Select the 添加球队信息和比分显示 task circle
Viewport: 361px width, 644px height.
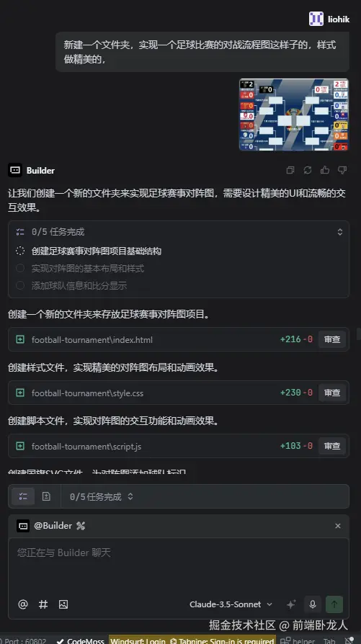(20, 285)
